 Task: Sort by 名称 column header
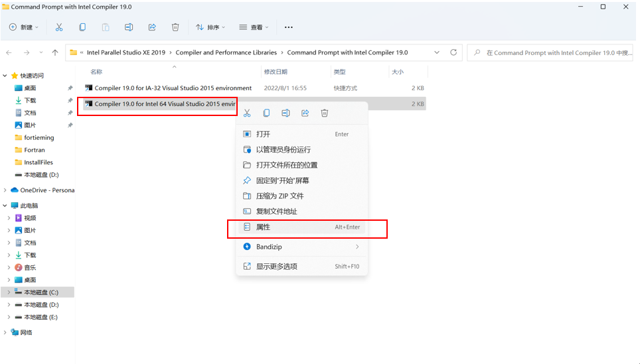click(96, 72)
